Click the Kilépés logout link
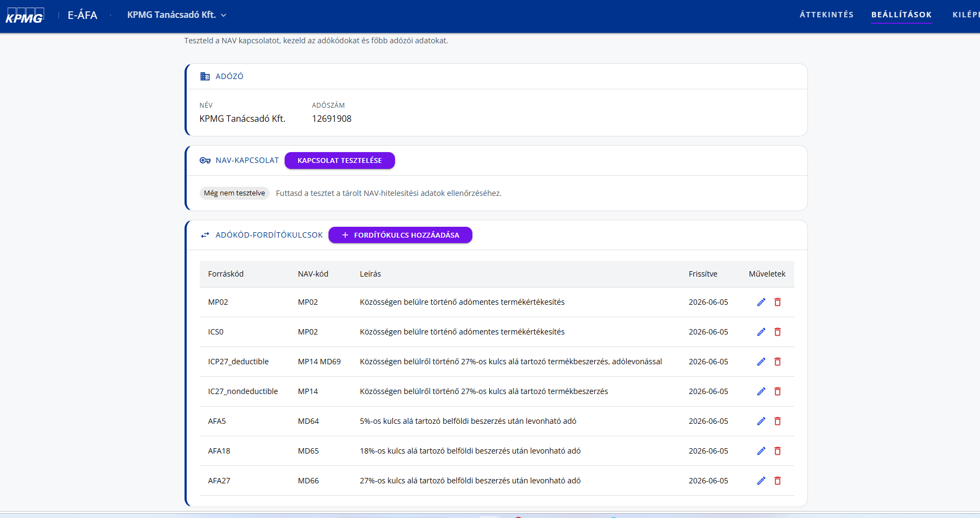The height and width of the screenshot is (518, 980). click(966, 15)
